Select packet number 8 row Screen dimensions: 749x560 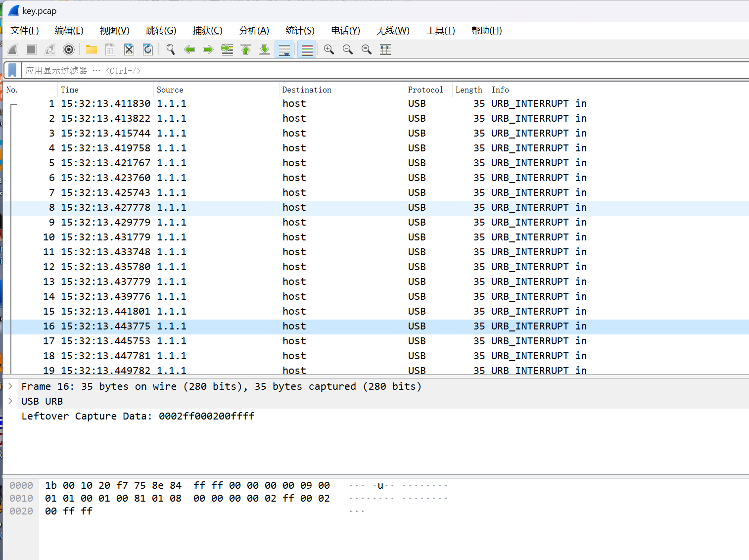pos(376,207)
